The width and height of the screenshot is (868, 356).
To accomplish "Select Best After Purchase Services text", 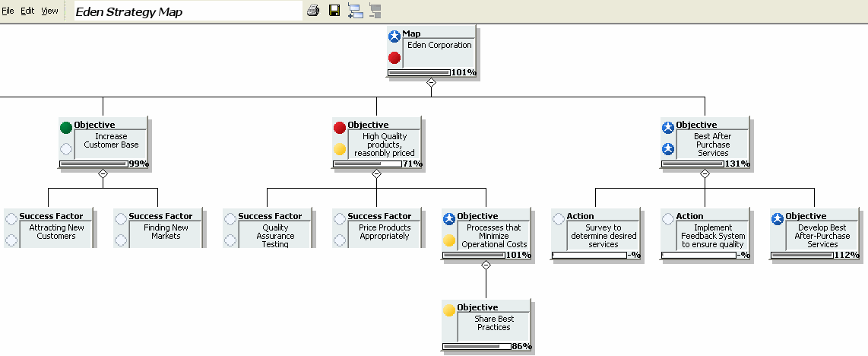I will [713, 145].
